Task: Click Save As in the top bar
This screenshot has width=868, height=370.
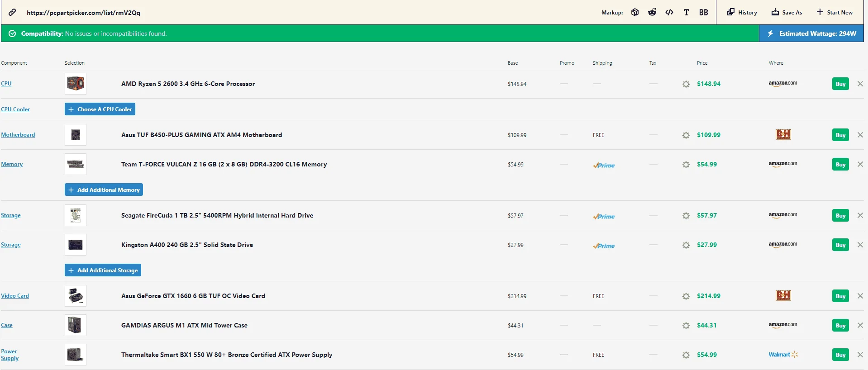Action: [x=787, y=12]
